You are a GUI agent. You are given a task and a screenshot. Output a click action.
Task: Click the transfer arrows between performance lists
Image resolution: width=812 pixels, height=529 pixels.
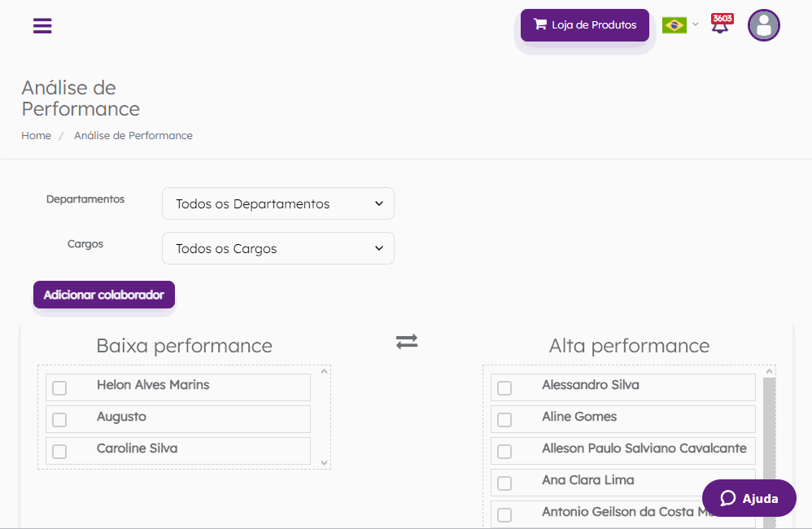coord(406,342)
